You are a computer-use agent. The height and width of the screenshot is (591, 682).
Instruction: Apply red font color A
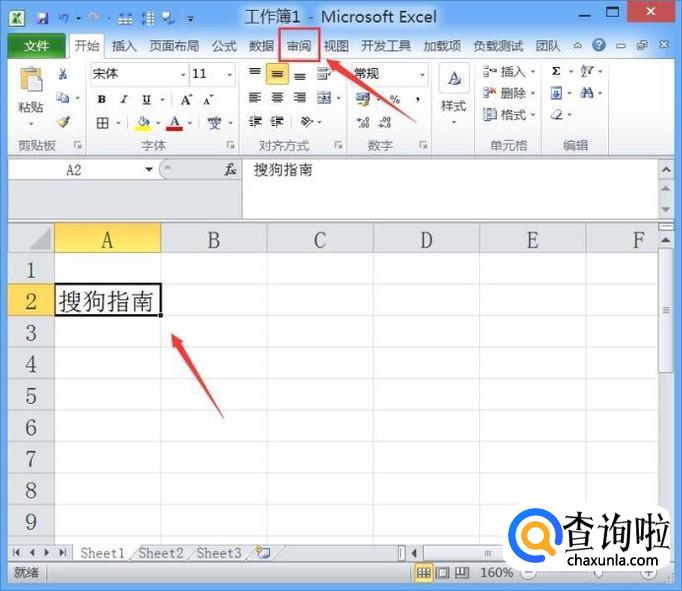click(175, 123)
